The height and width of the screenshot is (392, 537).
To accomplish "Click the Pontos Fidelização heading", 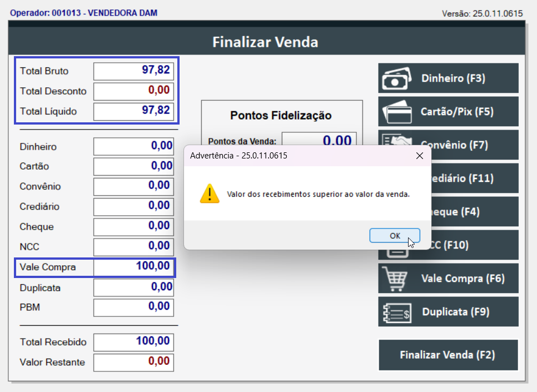I will (x=281, y=116).
